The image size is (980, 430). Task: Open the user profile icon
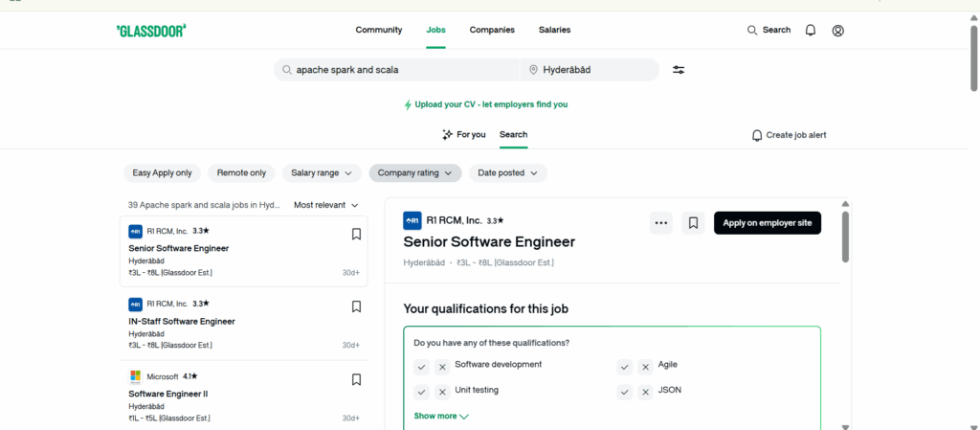(x=838, y=30)
